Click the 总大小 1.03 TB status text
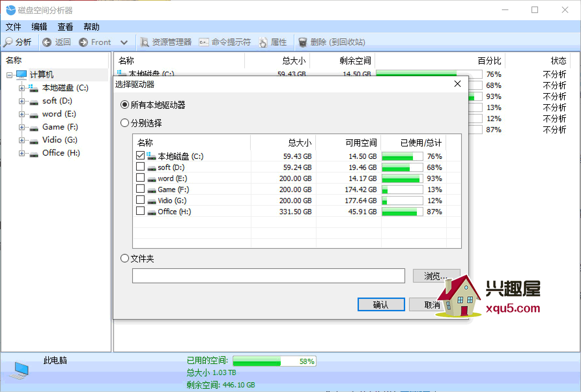 [211, 372]
